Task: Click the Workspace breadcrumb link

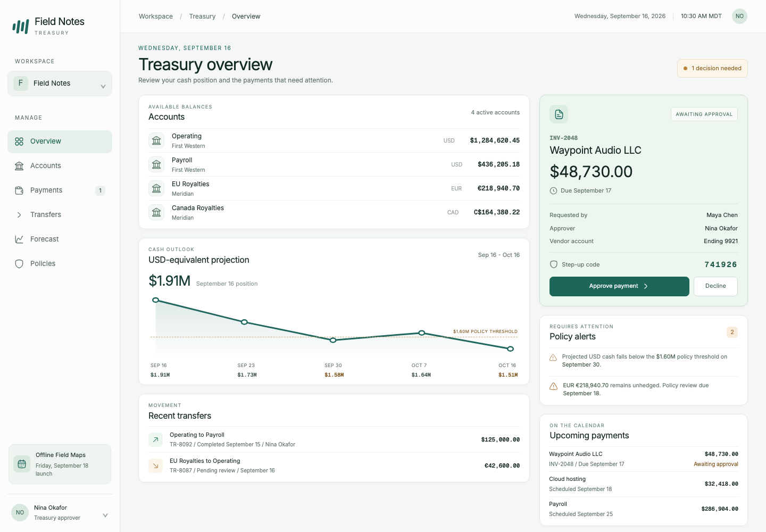Action: coord(156,16)
